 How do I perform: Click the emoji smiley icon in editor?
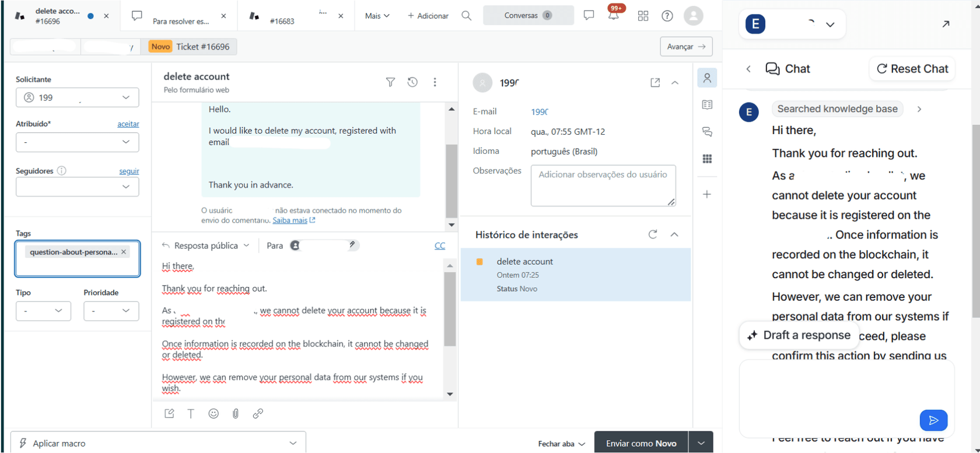tap(213, 413)
